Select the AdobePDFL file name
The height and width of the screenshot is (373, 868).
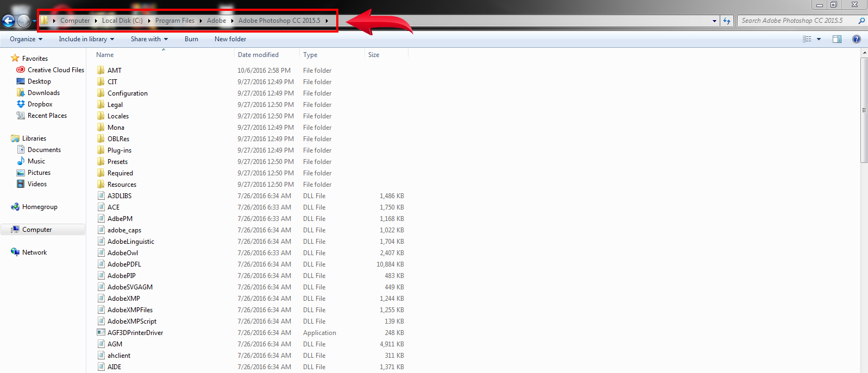tap(124, 264)
